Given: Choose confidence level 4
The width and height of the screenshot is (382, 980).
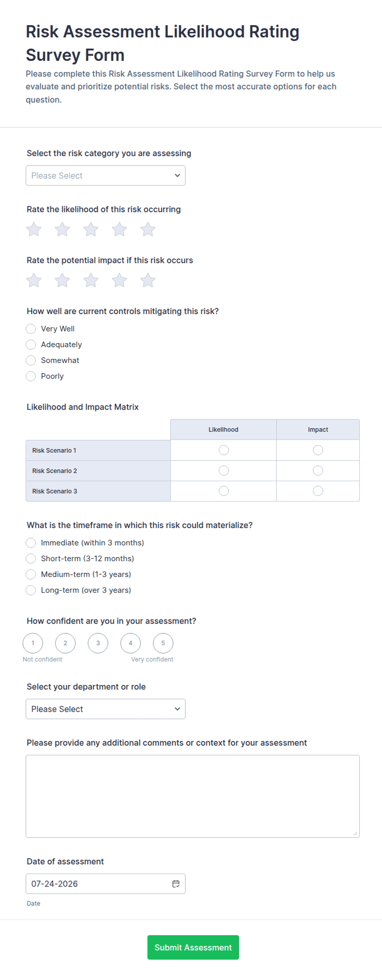Looking at the screenshot, I should click(x=131, y=643).
